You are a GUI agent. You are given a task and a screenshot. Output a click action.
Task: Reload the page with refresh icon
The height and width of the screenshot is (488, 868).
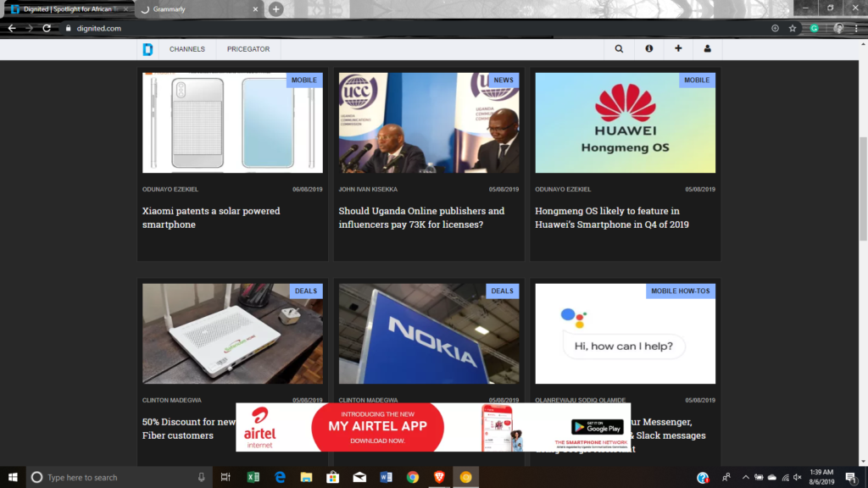click(47, 28)
